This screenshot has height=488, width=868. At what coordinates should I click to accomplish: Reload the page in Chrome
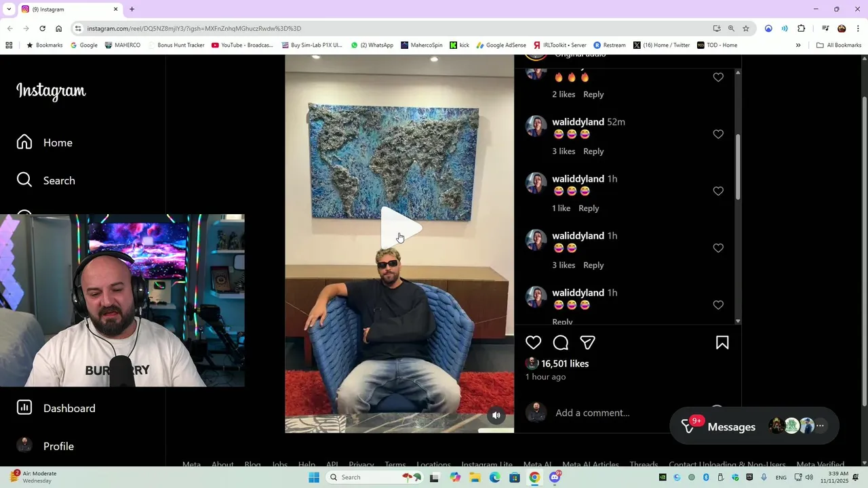point(42,28)
